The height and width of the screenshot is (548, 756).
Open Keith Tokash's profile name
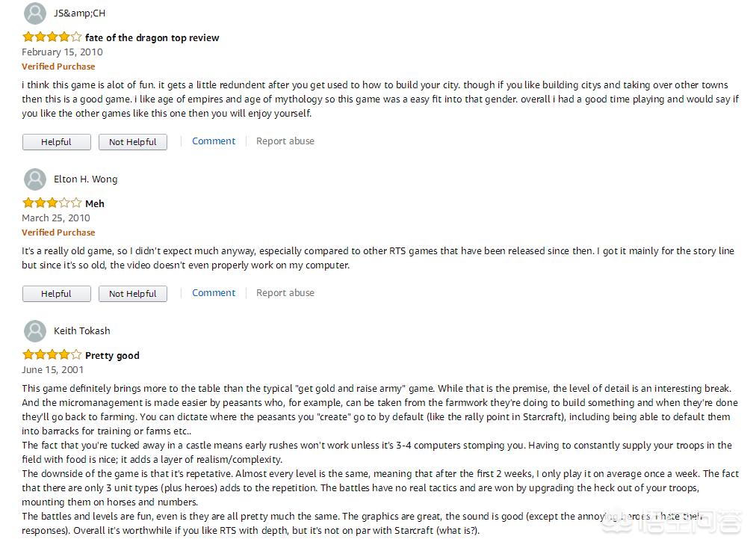coord(81,331)
